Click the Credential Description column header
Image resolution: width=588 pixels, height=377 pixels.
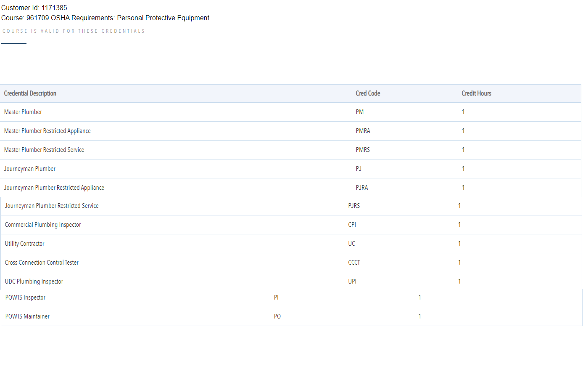[30, 93]
